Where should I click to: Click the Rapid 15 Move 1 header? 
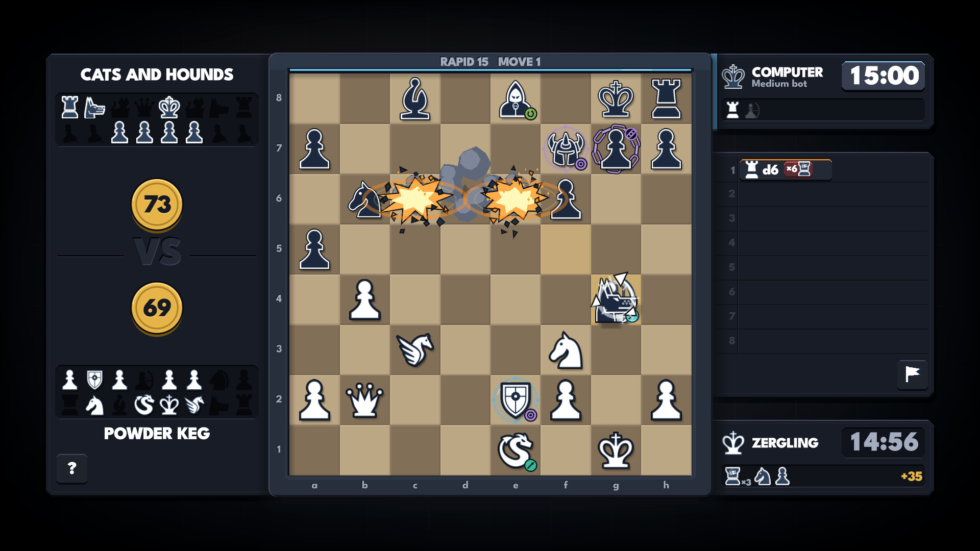(x=490, y=62)
